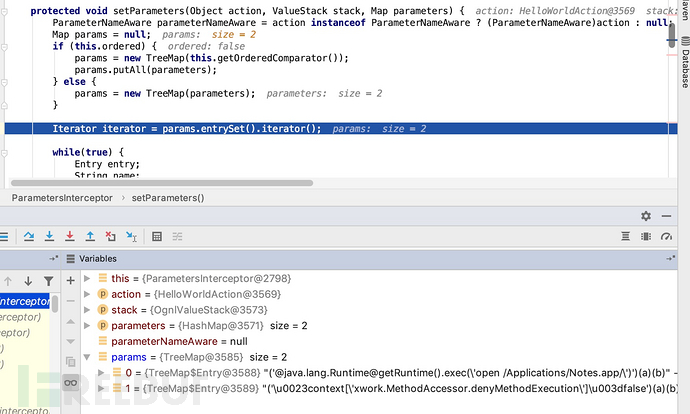Open debugger settings gear icon
This screenshot has height=414, width=690.
(646, 216)
